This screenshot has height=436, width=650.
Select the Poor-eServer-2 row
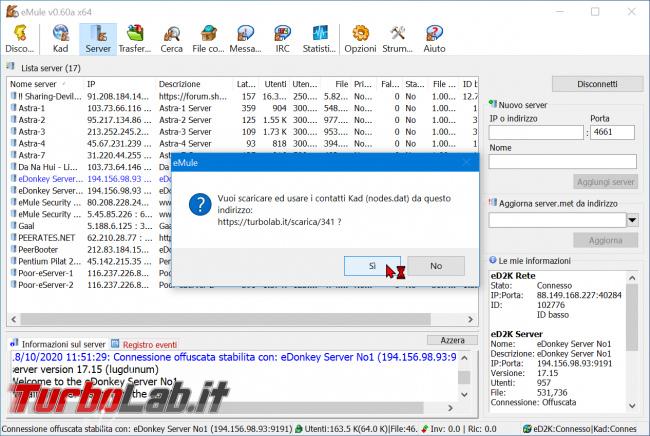(x=90, y=285)
